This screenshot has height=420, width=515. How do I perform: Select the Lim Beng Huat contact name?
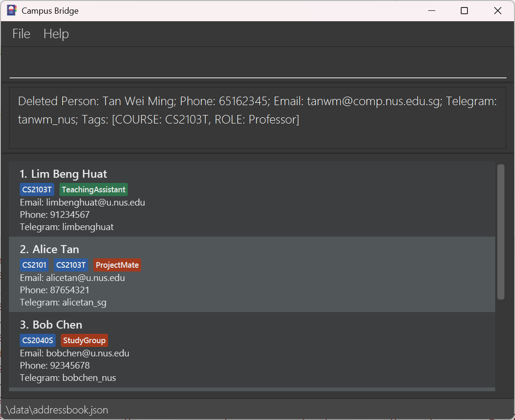(x=63, y=174)
